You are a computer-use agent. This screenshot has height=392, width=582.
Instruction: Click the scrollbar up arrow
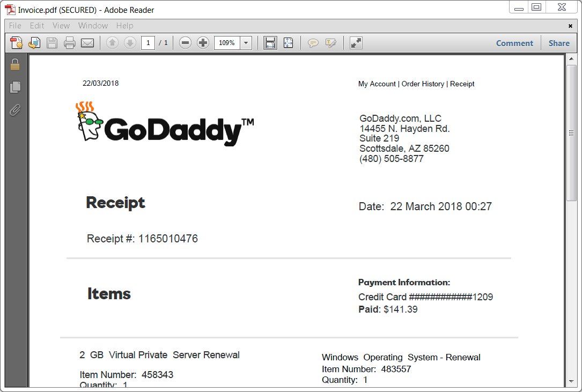[x=571, y=59]
